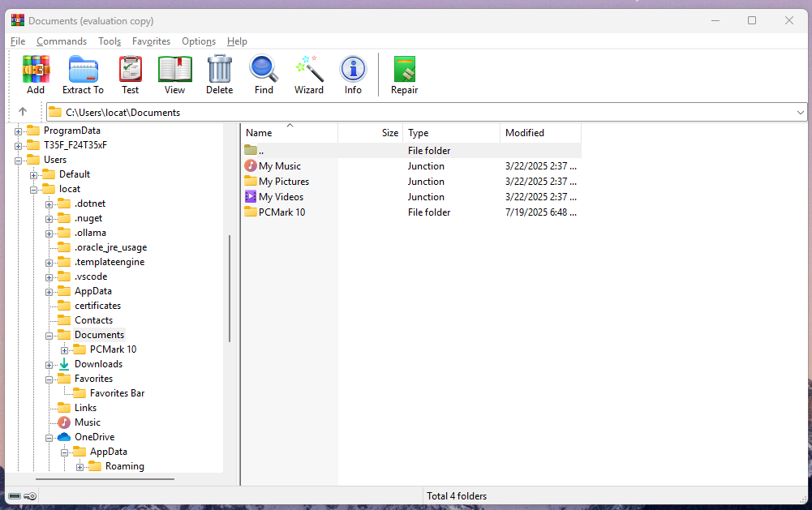Collapse the Users folder branch

[x=18, y=160]
